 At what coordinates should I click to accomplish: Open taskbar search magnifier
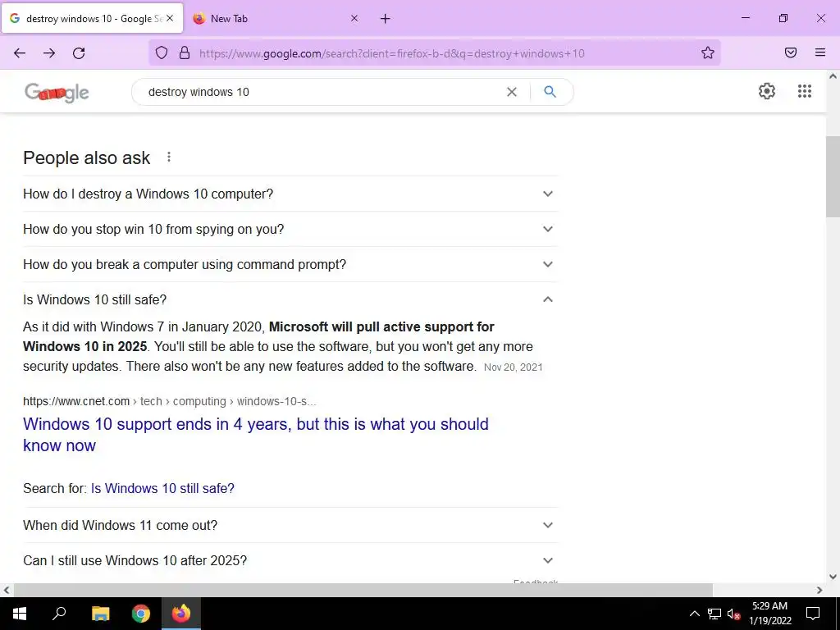[59, 614]
